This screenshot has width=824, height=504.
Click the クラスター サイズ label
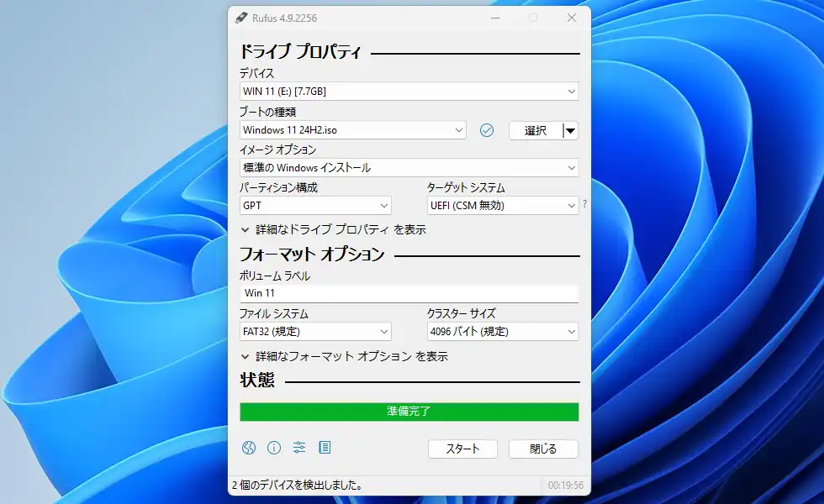click(462, 313)
